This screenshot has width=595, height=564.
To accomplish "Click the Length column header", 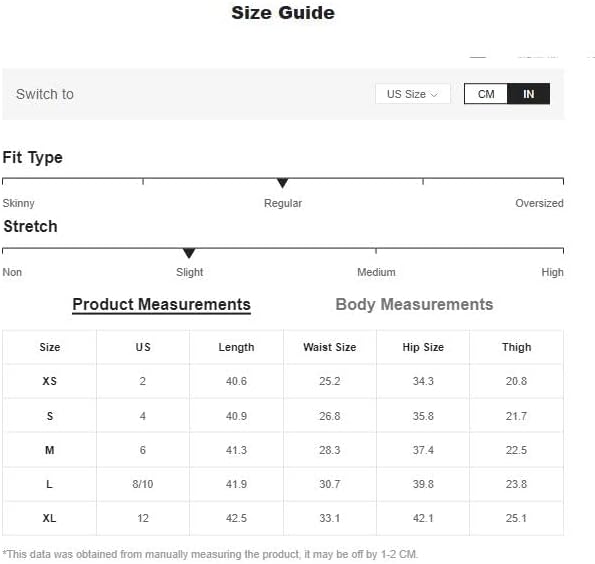I will point(236,347).
